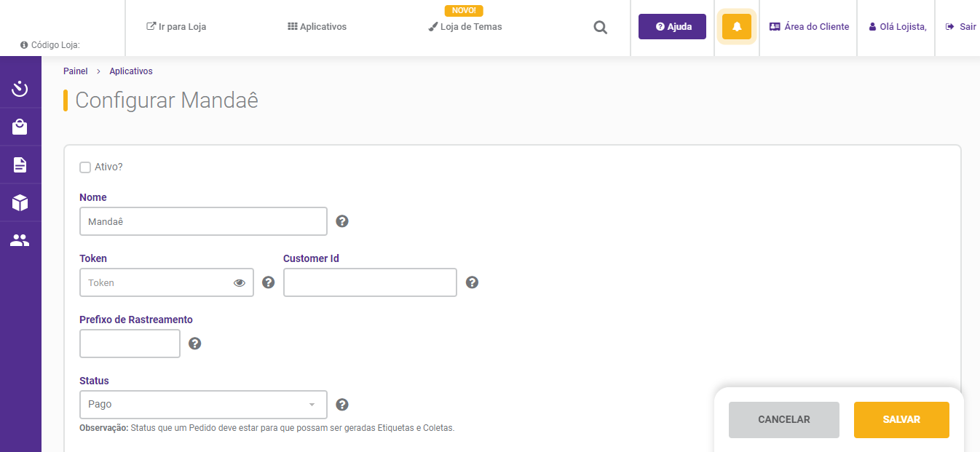Click the help icon beside Status dropdown
The height and width of the screenshot is (452, 980).
342,405
